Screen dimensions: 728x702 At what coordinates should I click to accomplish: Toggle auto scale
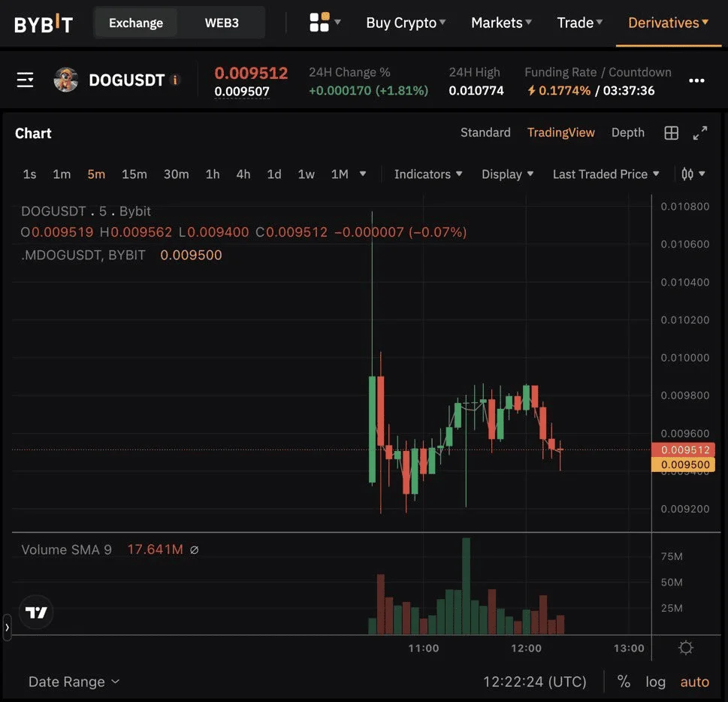point(695,682)
